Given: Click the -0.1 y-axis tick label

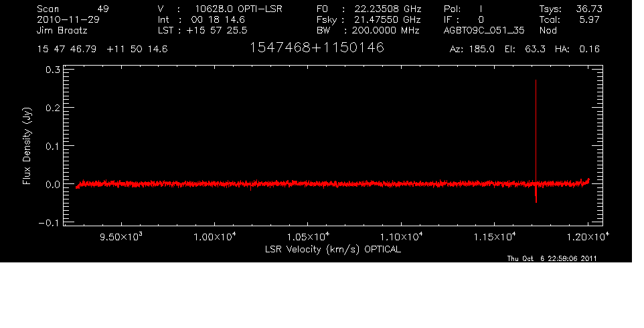Looking at the screenshot, I should (50, 223).
